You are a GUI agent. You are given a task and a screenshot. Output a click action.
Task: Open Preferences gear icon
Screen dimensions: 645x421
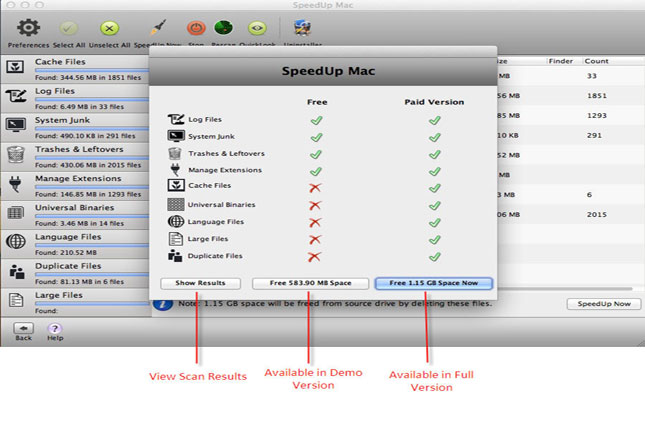click(28, 28)
